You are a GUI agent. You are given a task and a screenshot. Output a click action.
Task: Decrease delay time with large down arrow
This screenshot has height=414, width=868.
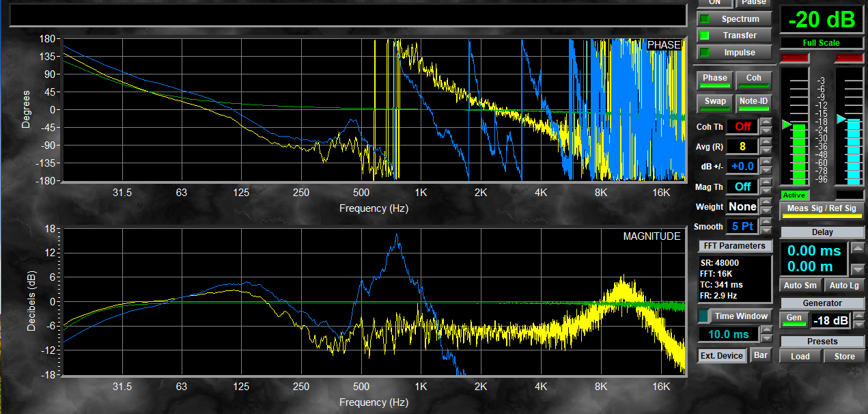tap(858, 269)
